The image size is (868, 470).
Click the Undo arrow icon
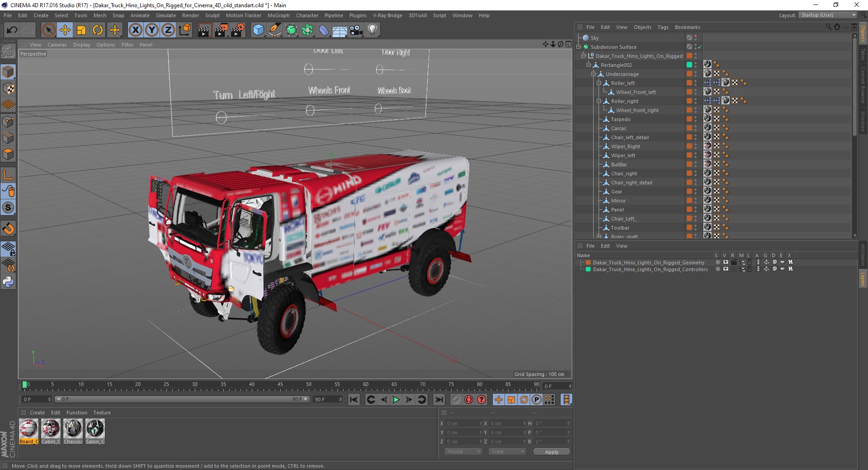(12, 30)
